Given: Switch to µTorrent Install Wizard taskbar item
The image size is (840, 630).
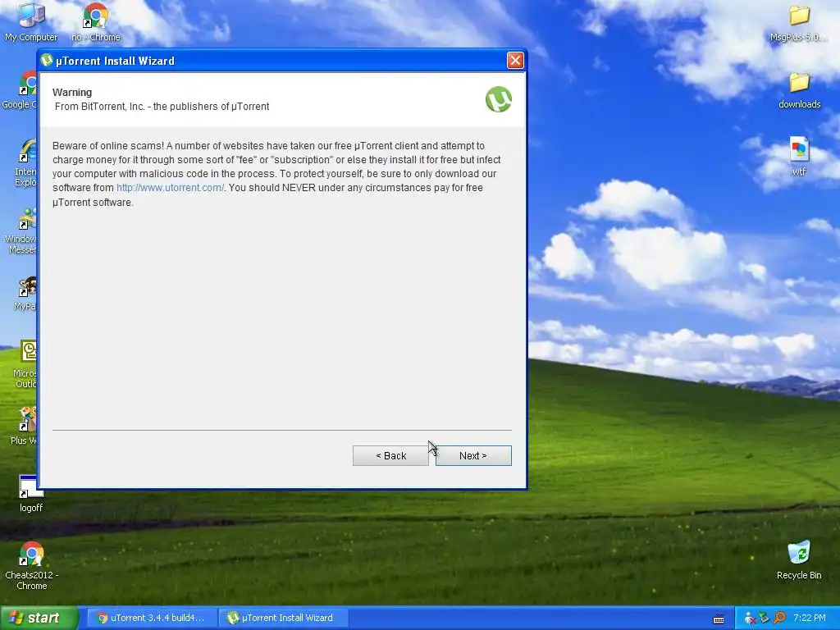Looking at the screenshot, I should pos(283,618).
